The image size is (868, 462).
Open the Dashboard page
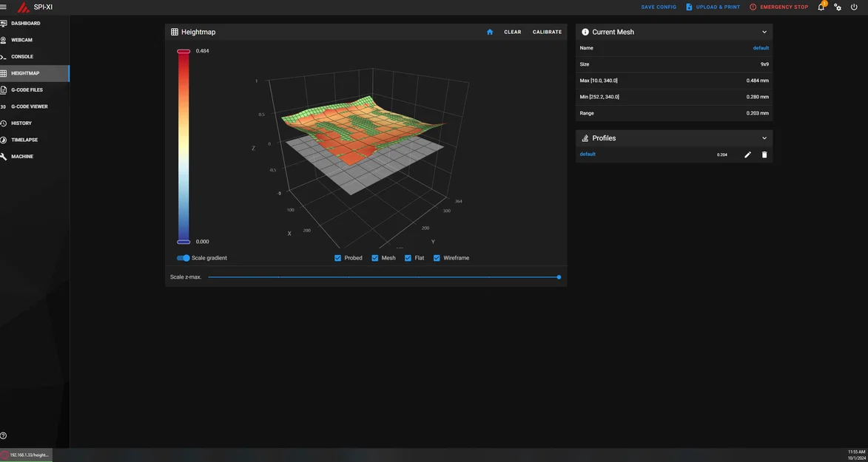coord(35,23)
